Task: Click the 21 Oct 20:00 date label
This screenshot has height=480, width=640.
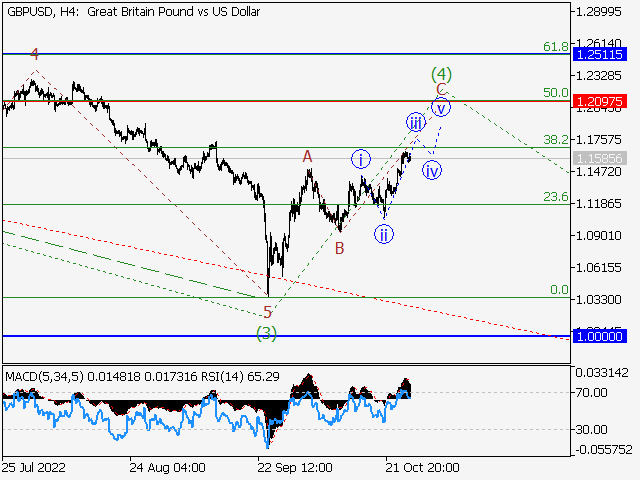Action: [422, 467]
